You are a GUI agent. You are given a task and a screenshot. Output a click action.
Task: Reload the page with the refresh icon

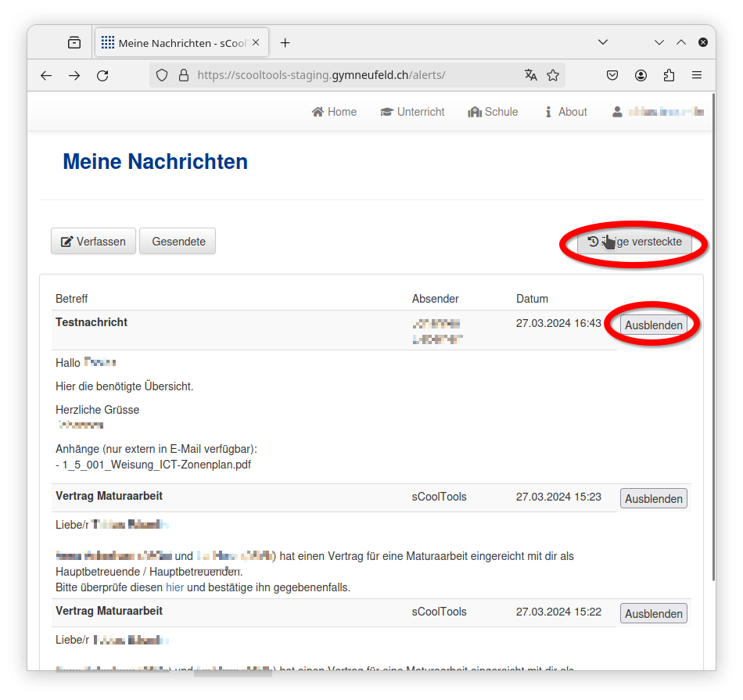pos(102,76)
